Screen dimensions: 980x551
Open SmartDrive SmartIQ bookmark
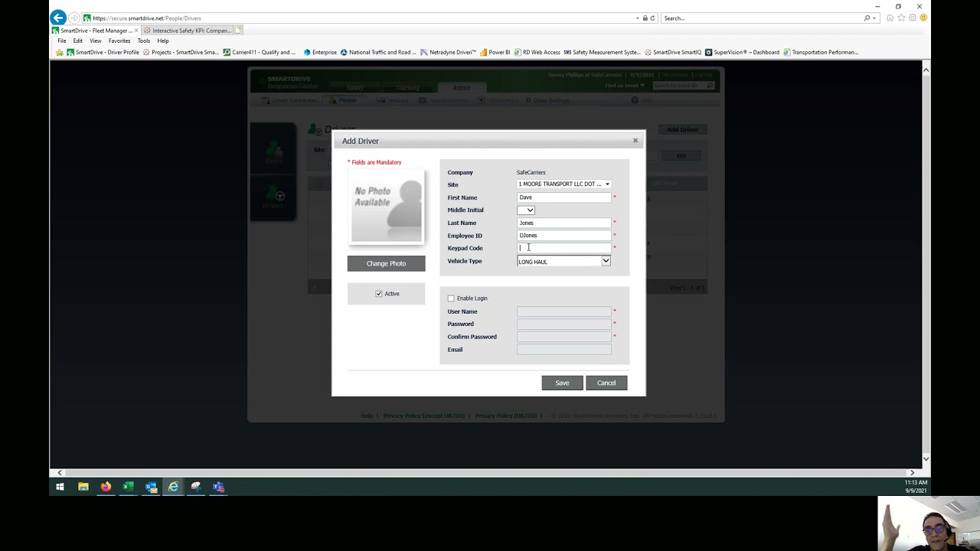(x=673, y=52)
